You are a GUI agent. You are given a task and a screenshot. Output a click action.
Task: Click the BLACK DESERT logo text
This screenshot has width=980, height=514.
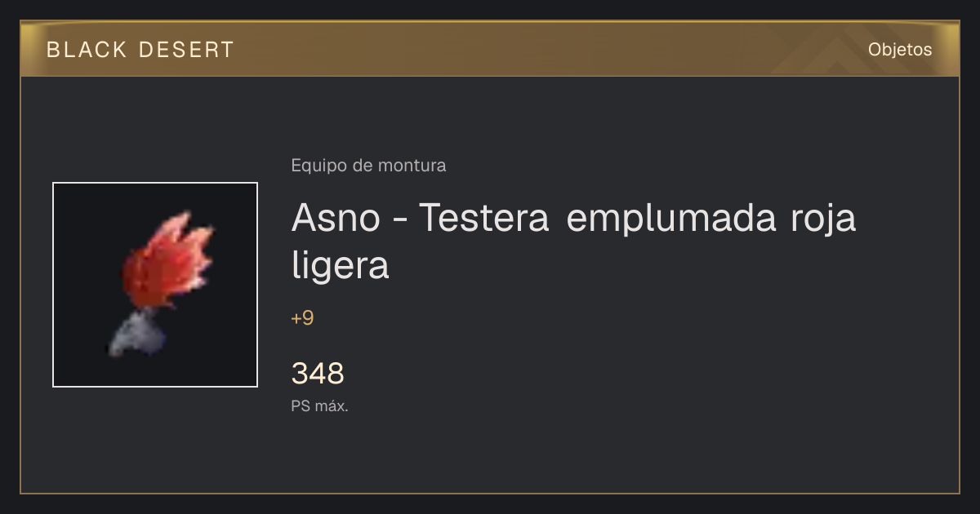[140, 50]
